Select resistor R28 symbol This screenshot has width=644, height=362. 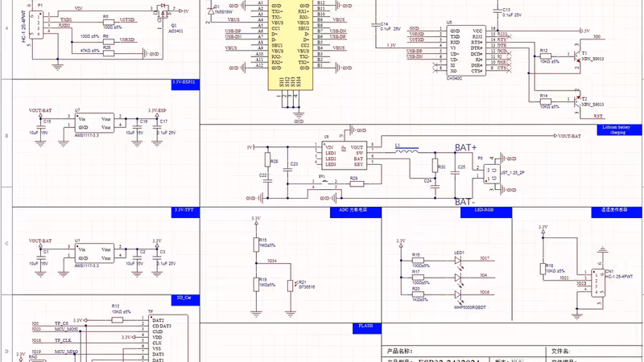click(268, 159)
